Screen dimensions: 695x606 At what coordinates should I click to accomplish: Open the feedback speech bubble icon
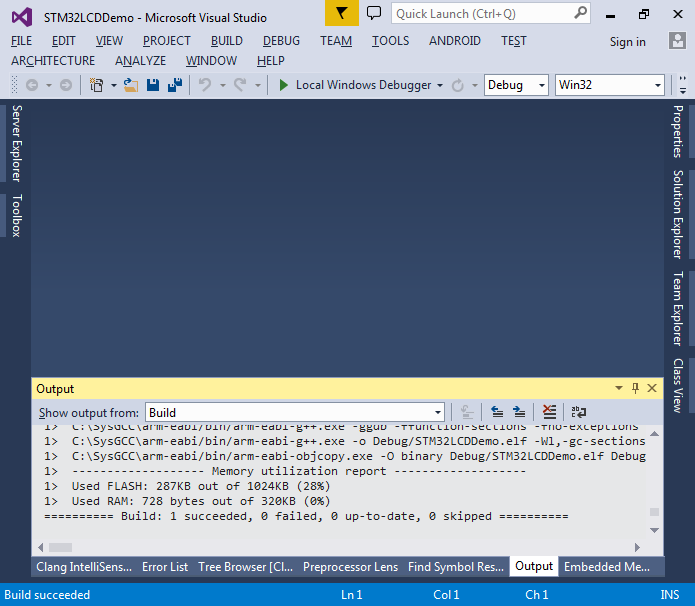click(374, 13)
